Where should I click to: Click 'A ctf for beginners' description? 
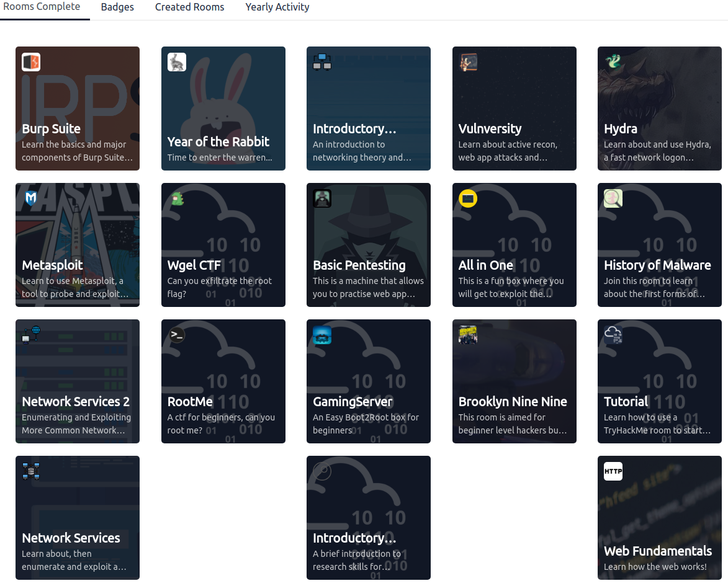tap(221, 424)
